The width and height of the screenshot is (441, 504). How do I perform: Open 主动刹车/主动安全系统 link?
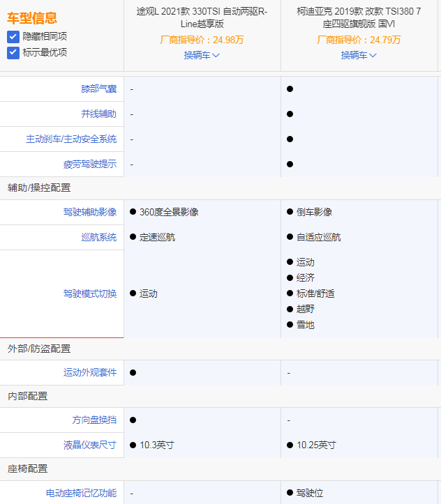(x=71, y=139)
